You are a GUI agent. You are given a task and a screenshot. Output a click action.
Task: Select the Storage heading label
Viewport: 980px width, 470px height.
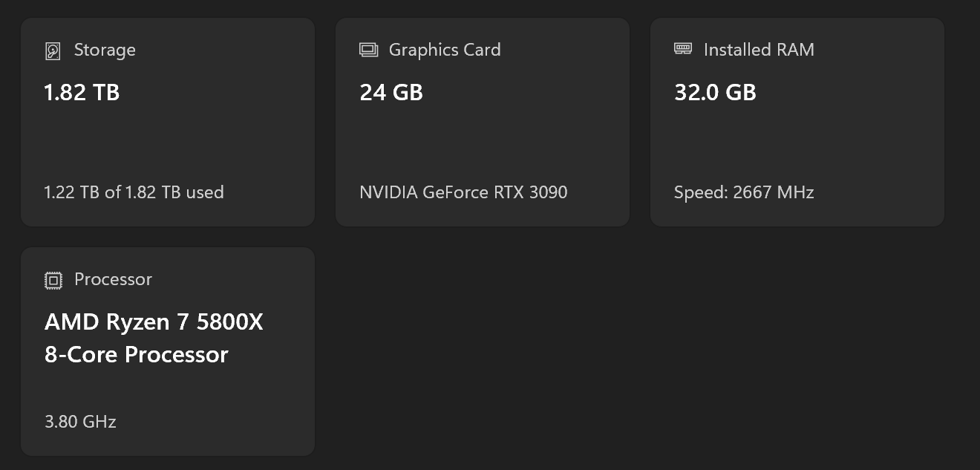click(x=105, y=50)
